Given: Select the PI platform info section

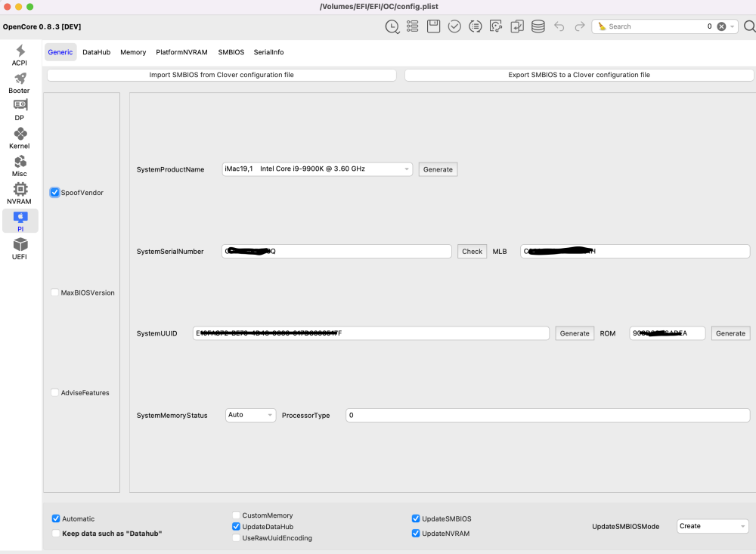Looking at the screenshot, I should coord(20,221).
